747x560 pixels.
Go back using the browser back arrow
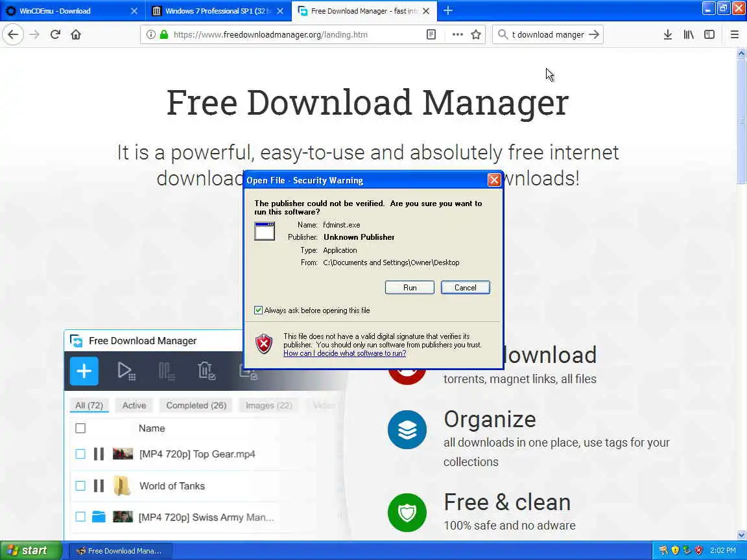tap(13, 34)
